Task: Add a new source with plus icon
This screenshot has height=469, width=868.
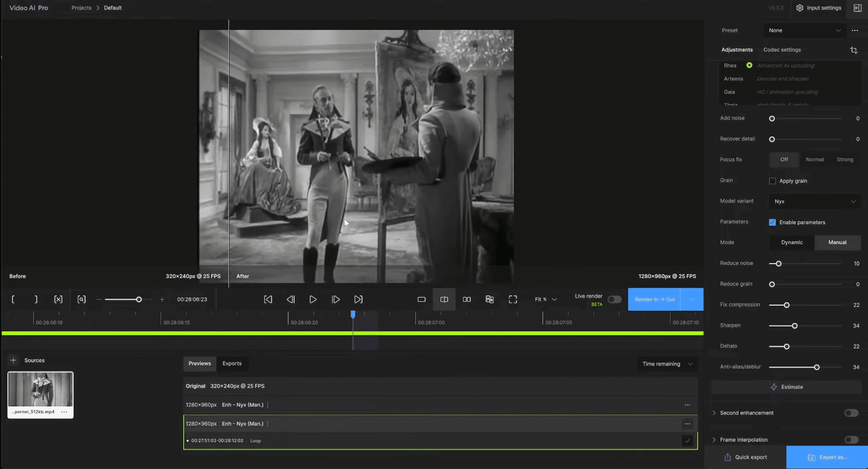Action: point(13,360)
